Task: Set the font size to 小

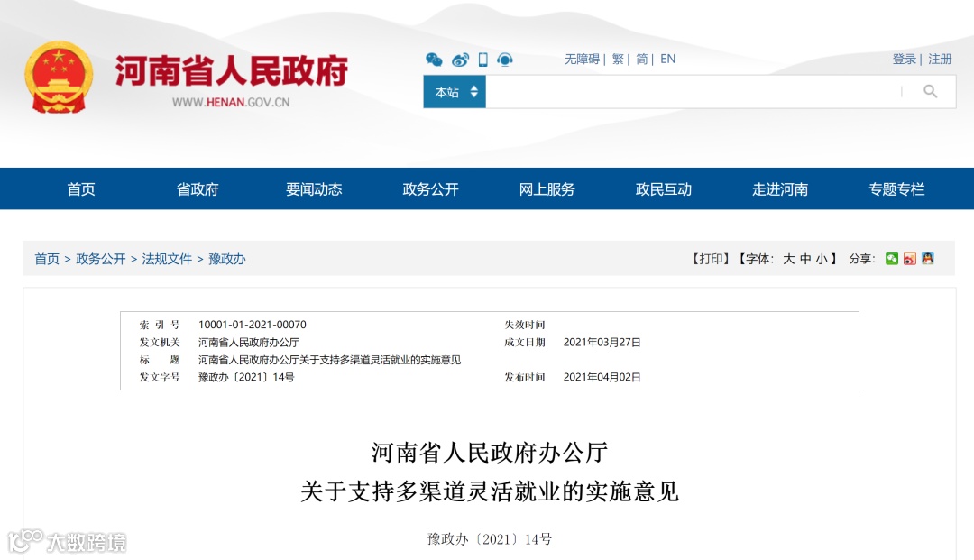Action: tap(822, 259)
